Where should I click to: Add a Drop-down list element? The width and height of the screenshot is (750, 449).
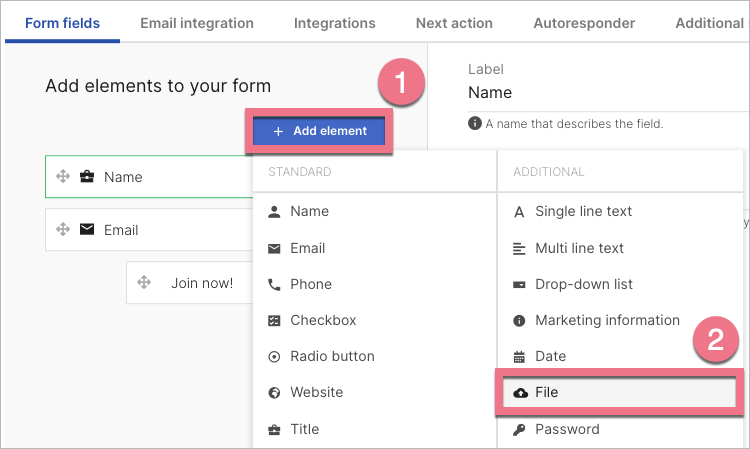tap(583, 284)
